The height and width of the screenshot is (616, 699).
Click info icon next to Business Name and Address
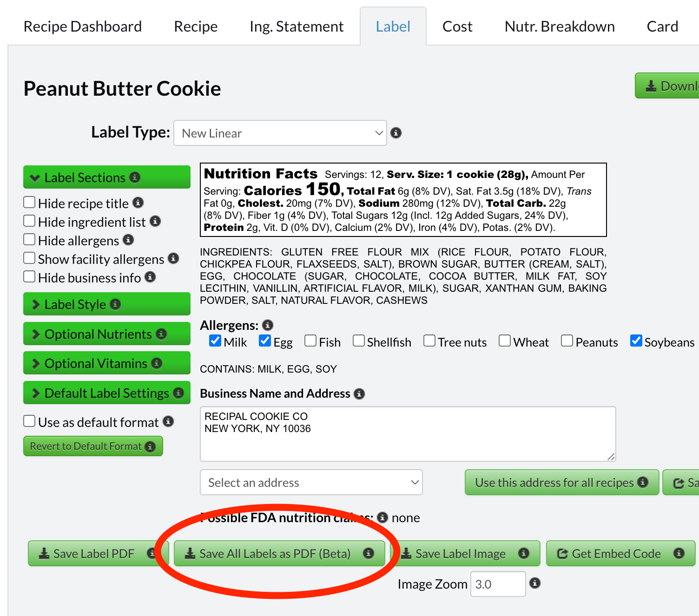[359, 394]
